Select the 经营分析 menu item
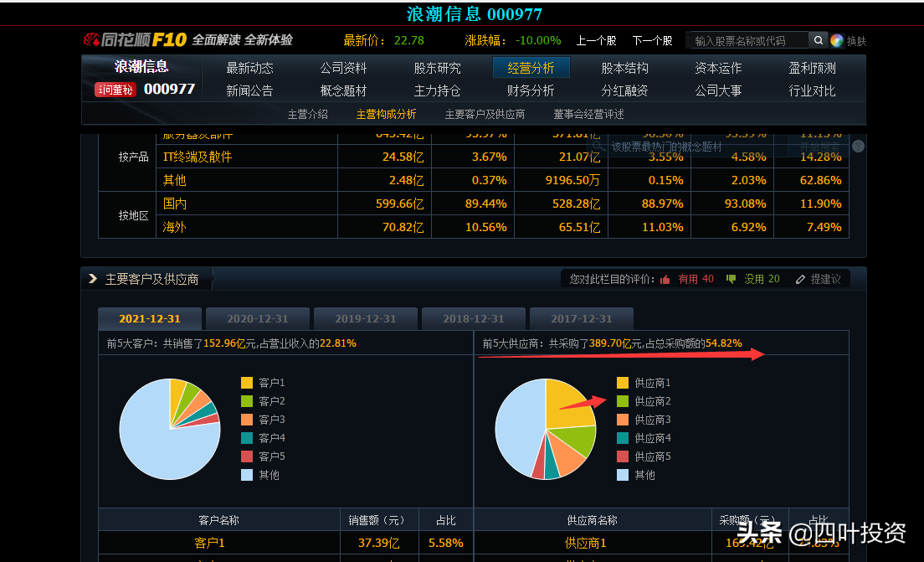The height and width of the screenshot is (562, 924). (531, 68)
